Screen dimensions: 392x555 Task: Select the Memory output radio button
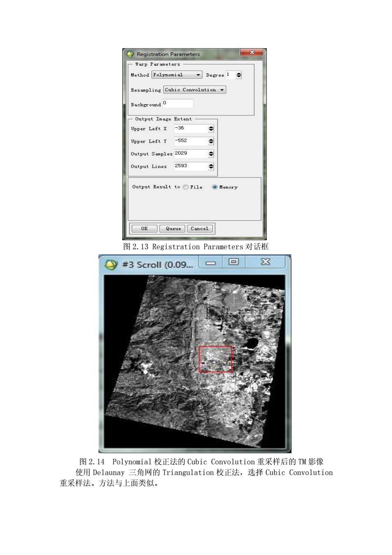point(215,187)
